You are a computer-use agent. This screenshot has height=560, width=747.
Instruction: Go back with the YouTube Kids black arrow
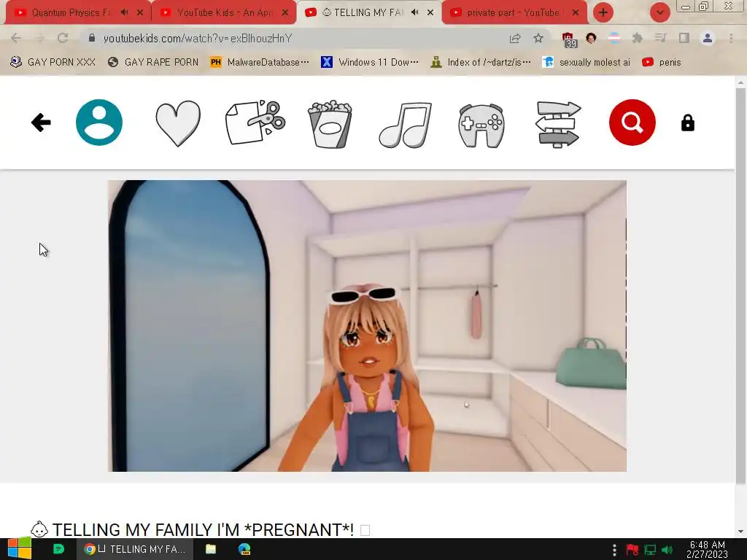pyautogui.click(x=41, y=122)
